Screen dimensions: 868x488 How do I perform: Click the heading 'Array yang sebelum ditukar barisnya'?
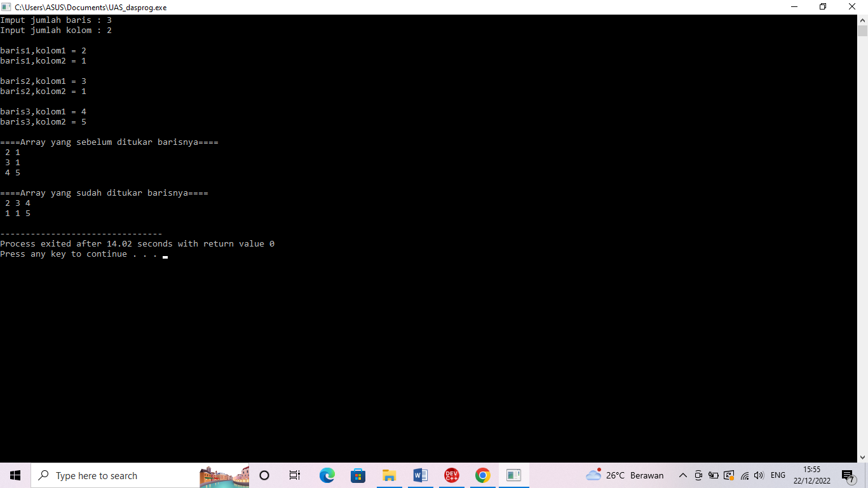point(109,142)
